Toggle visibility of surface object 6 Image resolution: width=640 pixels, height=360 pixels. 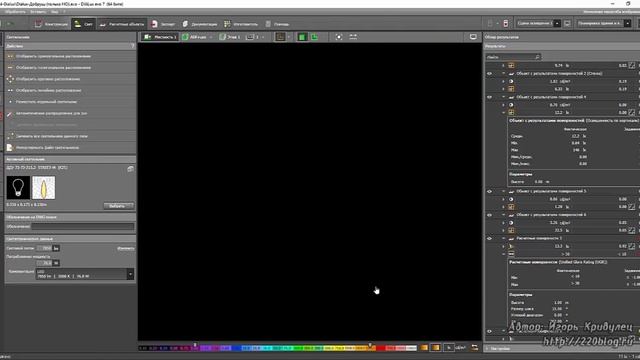pos(489,215)
